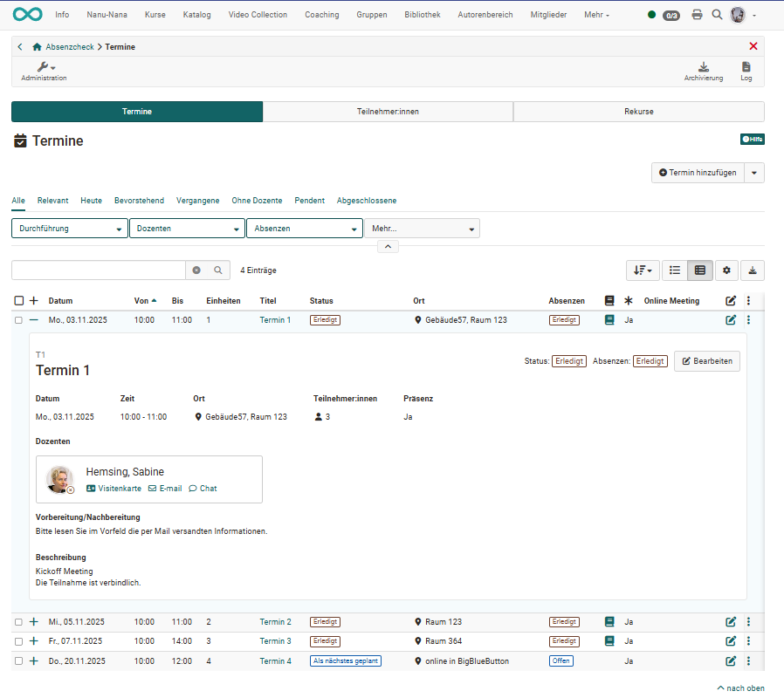Click edit icon for Termin 2 row

pyautogui.click(x=731, y=622)
